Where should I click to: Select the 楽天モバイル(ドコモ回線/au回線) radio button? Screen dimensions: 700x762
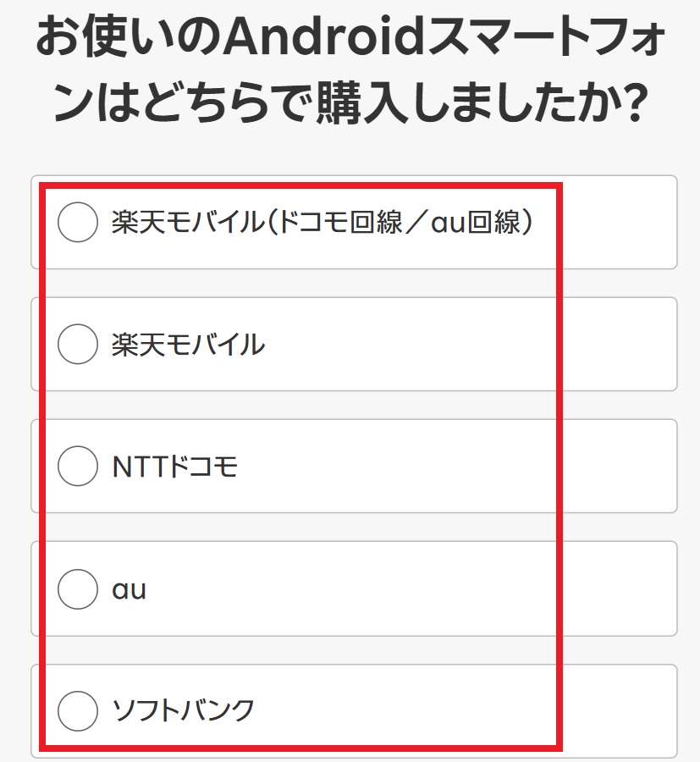point(78,223)
